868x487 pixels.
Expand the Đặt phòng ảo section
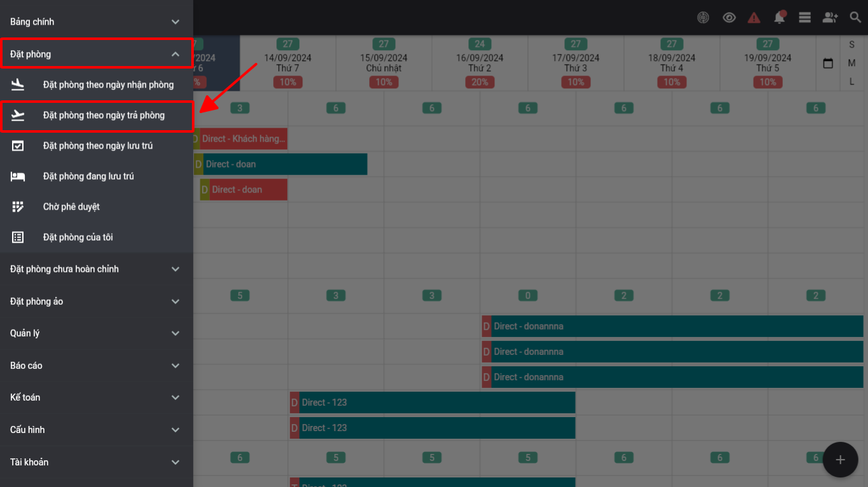[x=97, y=302]
